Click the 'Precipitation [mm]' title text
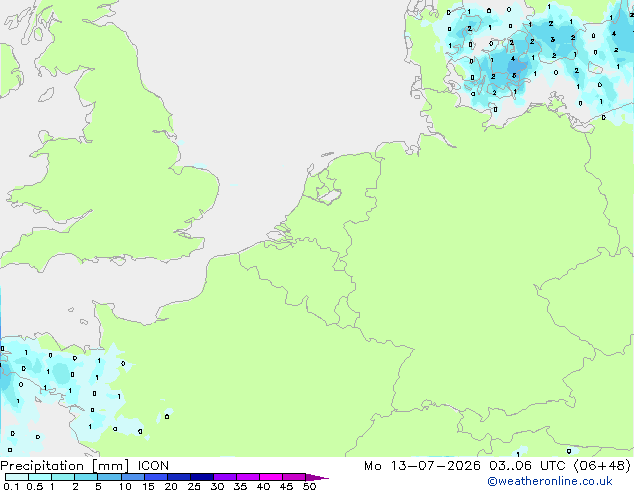 pyautogui.click(x=65, y=466)
